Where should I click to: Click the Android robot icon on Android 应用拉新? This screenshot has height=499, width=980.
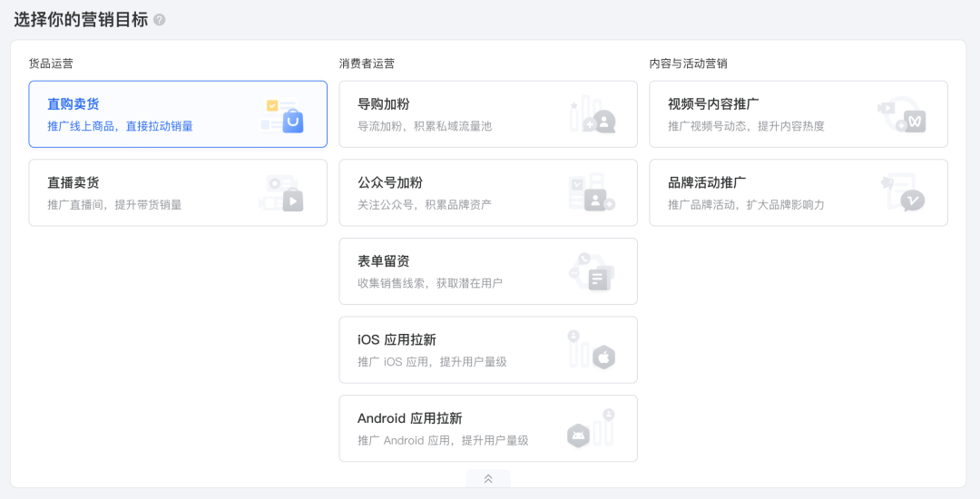[578, 435]
